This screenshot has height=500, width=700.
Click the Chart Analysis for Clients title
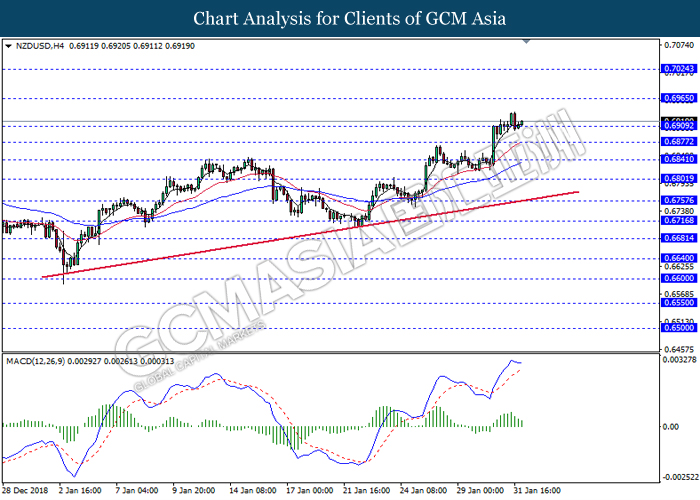[349, 18]
